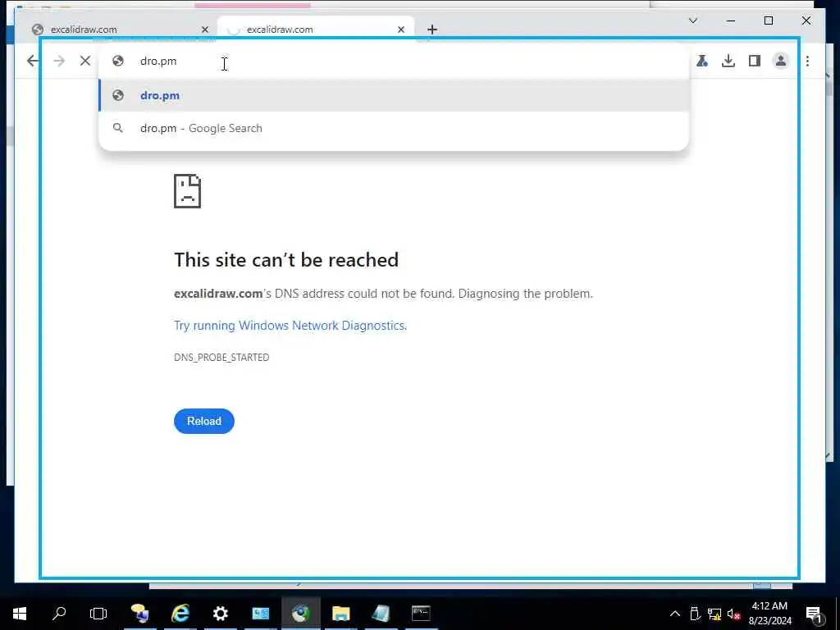The width and height of the screenshot is (840, 630).
Task: Switch to the first excalidraw.com tab
Action: (120, 30)
